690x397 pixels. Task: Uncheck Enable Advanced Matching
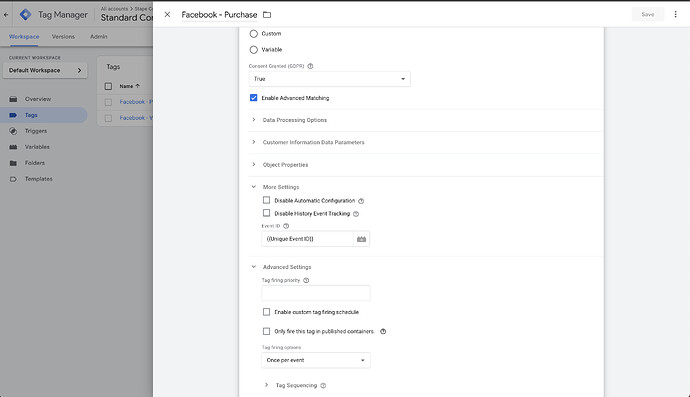253,98
